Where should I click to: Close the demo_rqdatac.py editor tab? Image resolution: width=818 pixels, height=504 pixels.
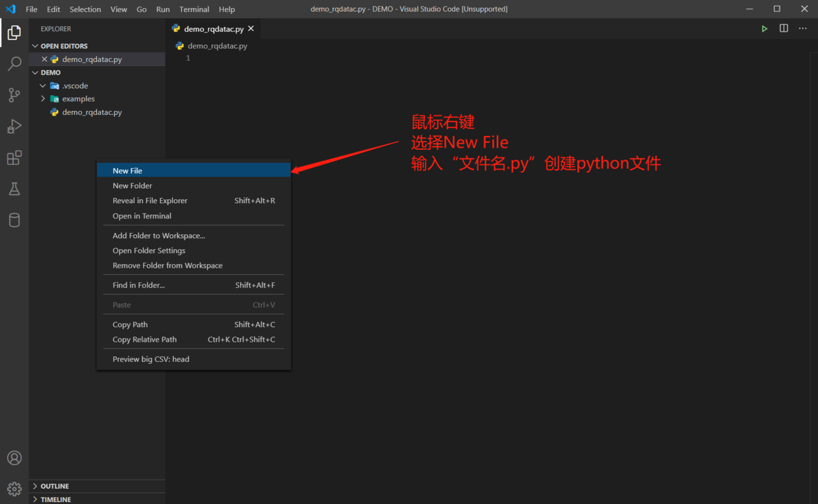[251, 29]
